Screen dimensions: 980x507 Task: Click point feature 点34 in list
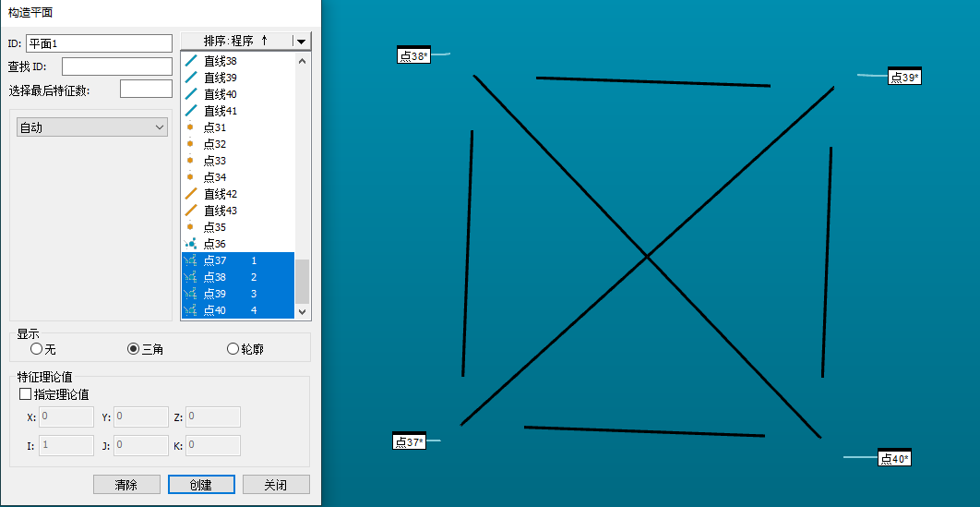(x=214, y=177)
